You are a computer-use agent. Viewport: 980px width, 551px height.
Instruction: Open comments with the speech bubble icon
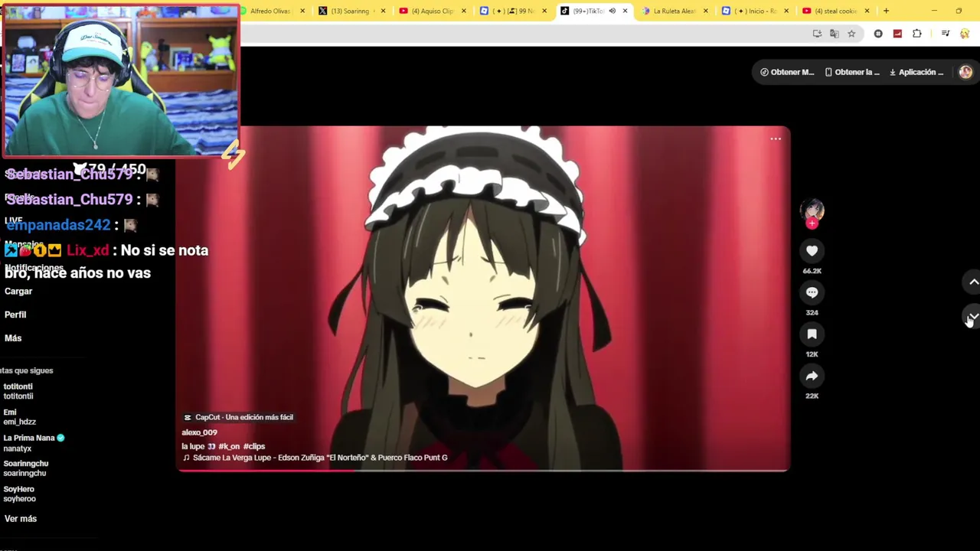(812, 292)
